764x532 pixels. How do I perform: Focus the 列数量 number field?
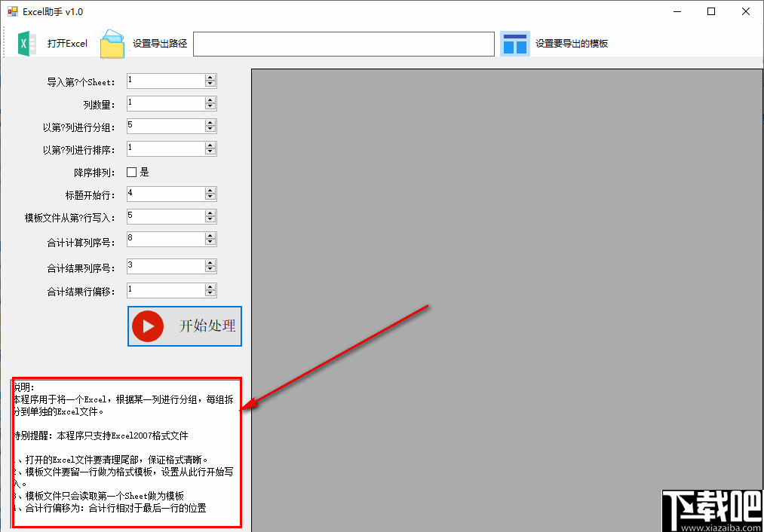(166, 103)
